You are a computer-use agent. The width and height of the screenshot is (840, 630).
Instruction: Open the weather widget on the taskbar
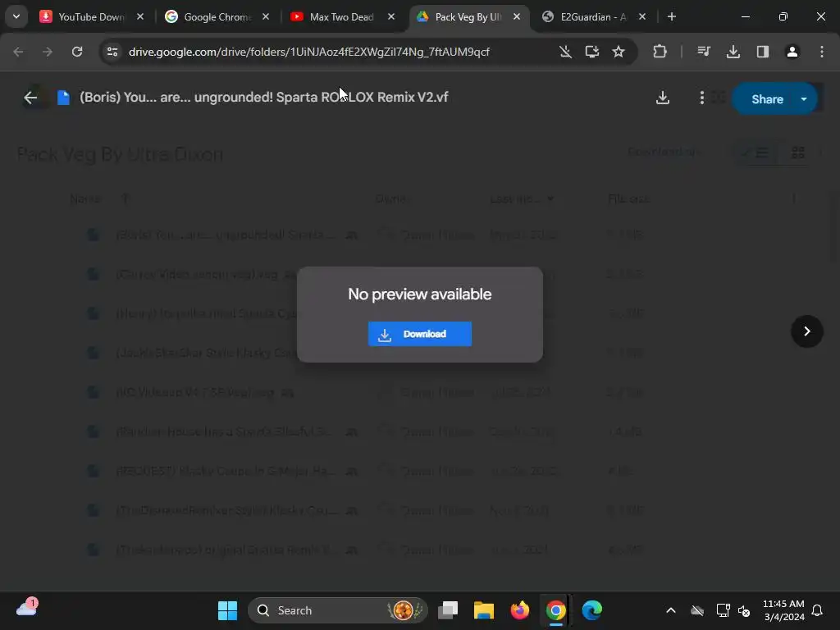click(x=27, y=608)
